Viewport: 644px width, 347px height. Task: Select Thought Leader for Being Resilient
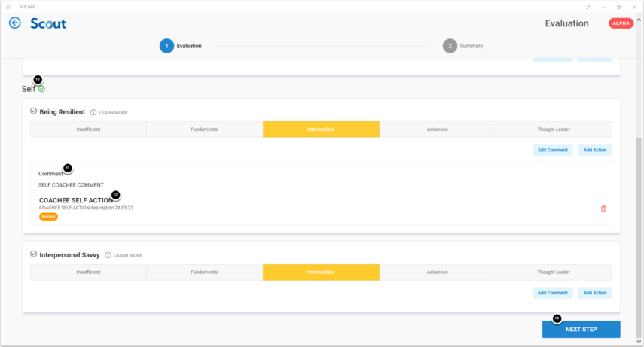tap(554, 129)
